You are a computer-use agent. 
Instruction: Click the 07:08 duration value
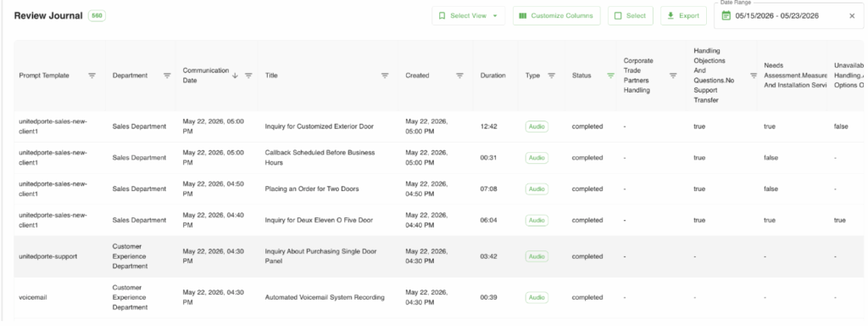click(x=488, y=188)
